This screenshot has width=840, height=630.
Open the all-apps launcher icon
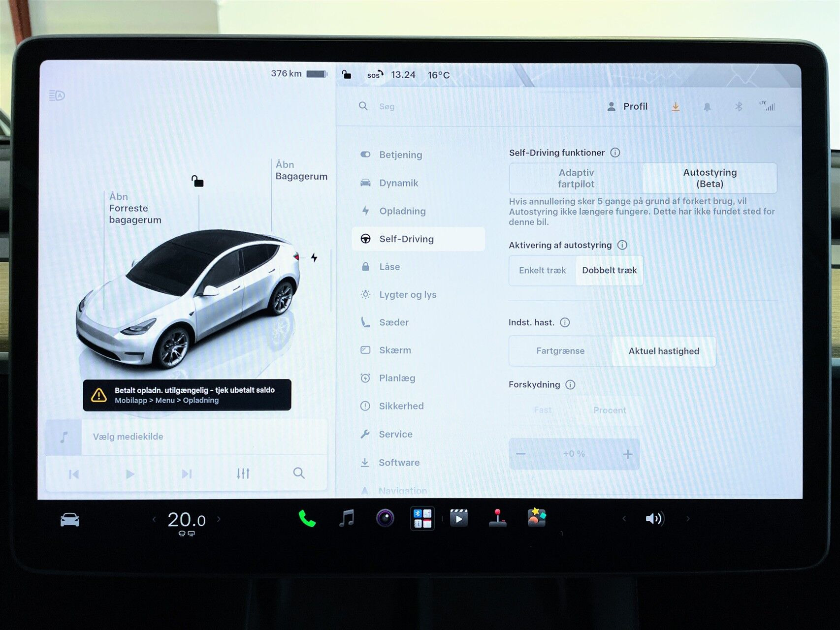pyautogui.click(x=422, y=518)
